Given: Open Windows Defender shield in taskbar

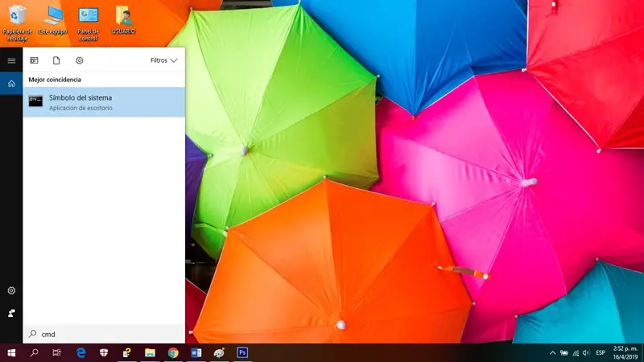Looking at the screenshot, I should (104, 352).
